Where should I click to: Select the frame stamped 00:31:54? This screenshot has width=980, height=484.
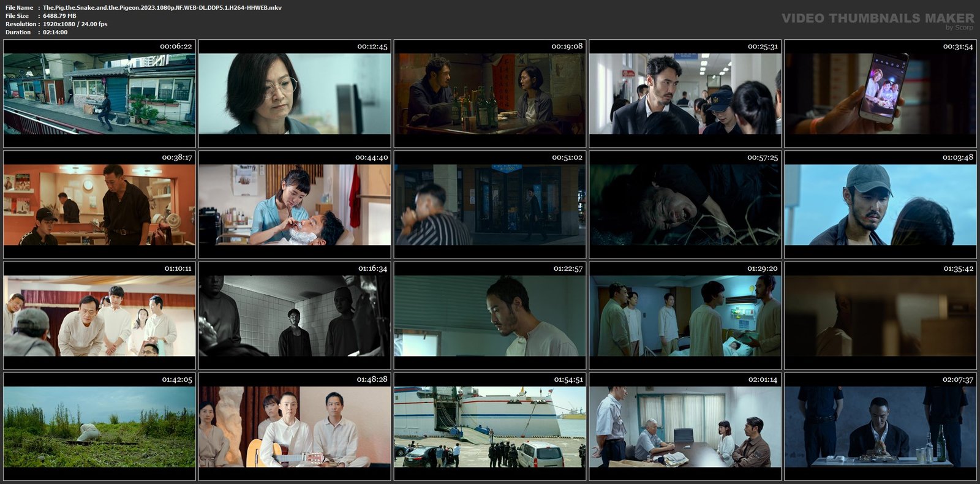(881, 93)
